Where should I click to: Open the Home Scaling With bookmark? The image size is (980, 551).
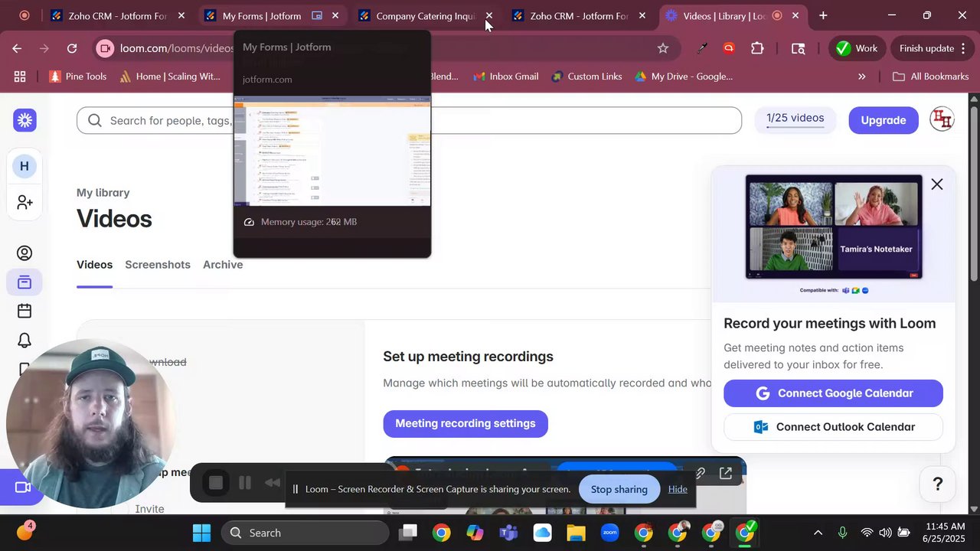168,77
